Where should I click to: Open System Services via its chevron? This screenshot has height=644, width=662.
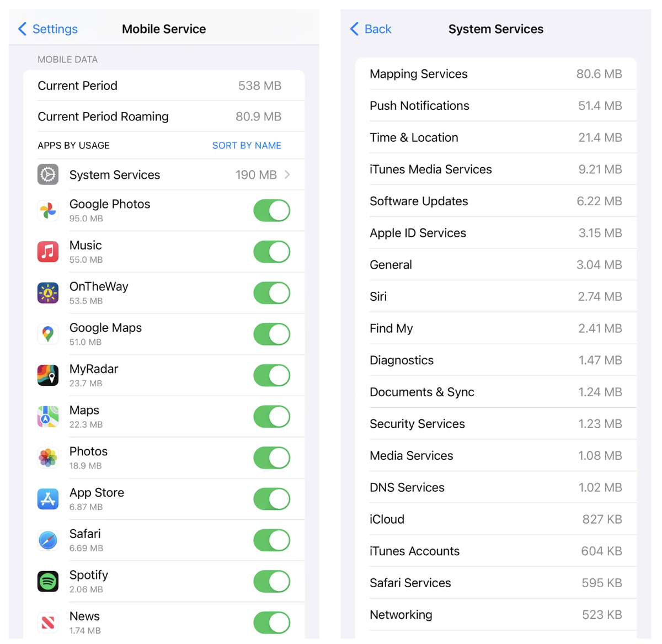pos(287,174)
